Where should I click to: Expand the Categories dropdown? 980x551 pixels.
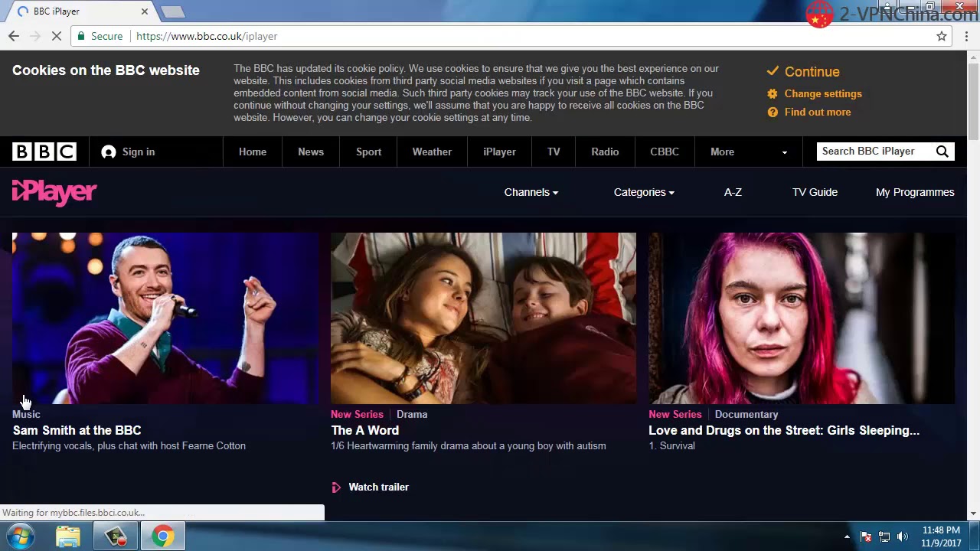click(644, 192)
